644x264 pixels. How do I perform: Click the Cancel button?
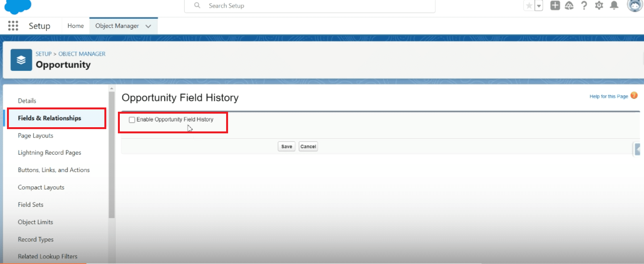click(x=308, y=146)
